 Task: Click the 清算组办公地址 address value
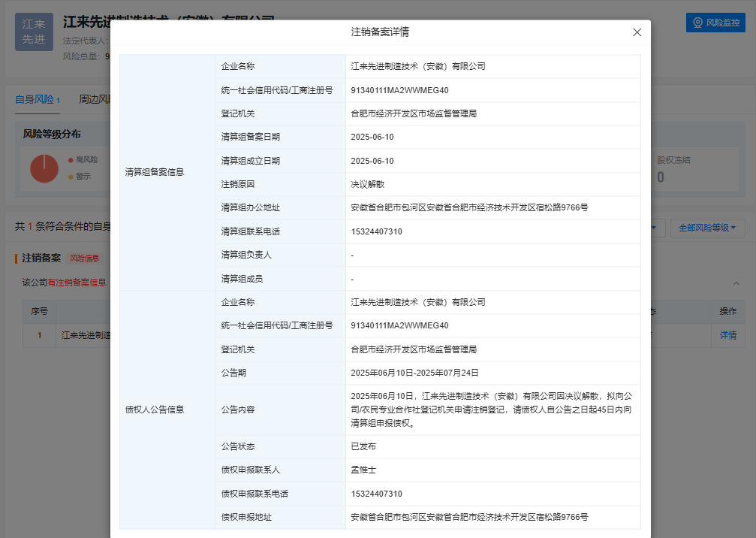click(470, 208)
